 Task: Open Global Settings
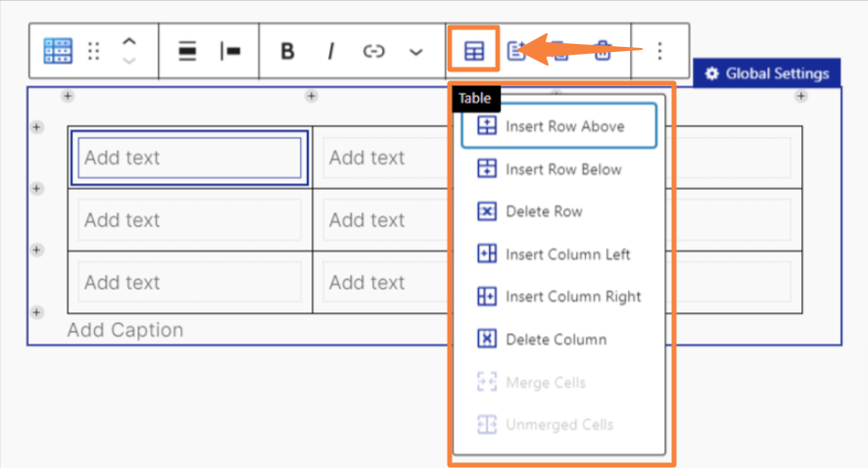(x=767, y=73)
